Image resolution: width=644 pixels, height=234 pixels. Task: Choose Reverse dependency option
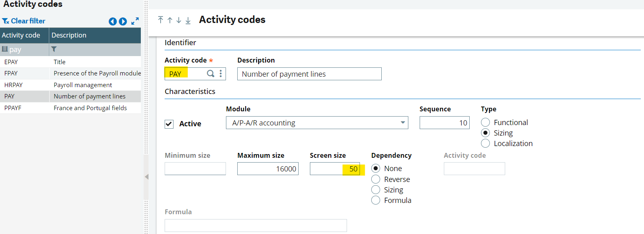pos(376,179)
